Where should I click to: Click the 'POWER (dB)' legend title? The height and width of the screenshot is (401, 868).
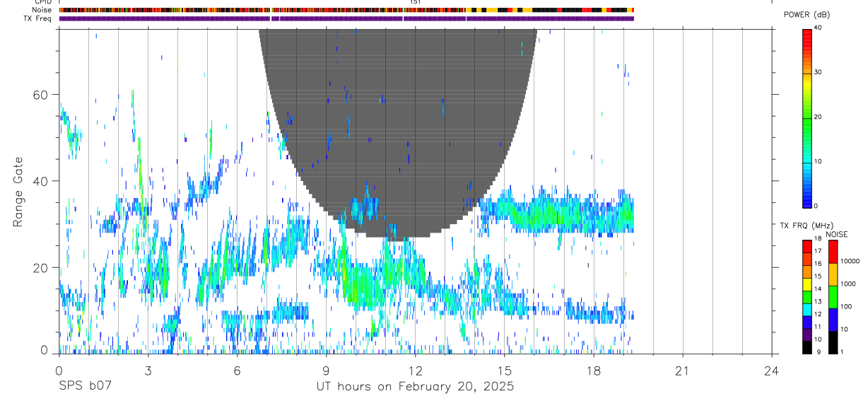[x=807, y=15]
